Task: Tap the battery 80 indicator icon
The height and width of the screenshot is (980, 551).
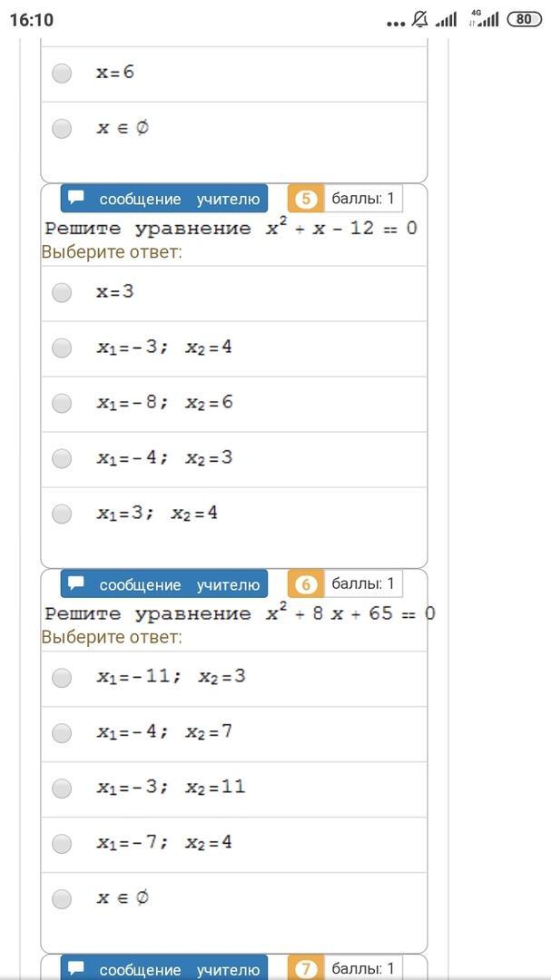Action: (524, 19)
